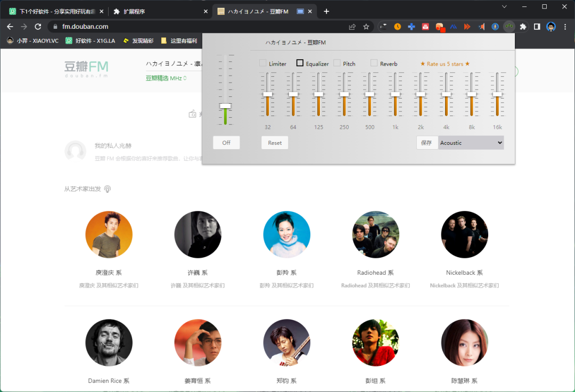Expand the 豆瓣精选 MHz channel selector
The width and height of the screenshot is (575, 392).
[166, 78]
